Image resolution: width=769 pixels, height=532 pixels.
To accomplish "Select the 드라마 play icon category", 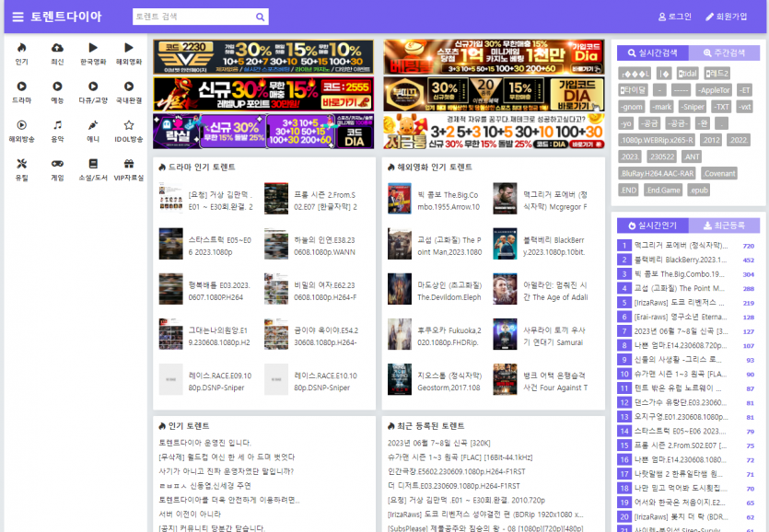I will (21, 87).
